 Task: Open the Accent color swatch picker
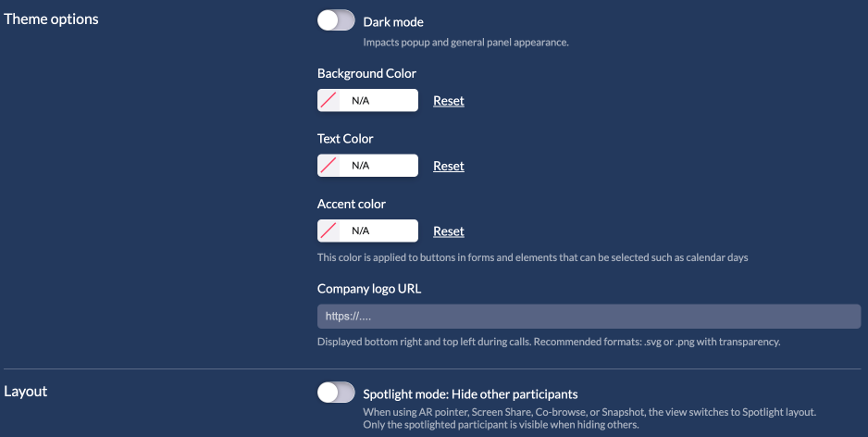[329, 231]
